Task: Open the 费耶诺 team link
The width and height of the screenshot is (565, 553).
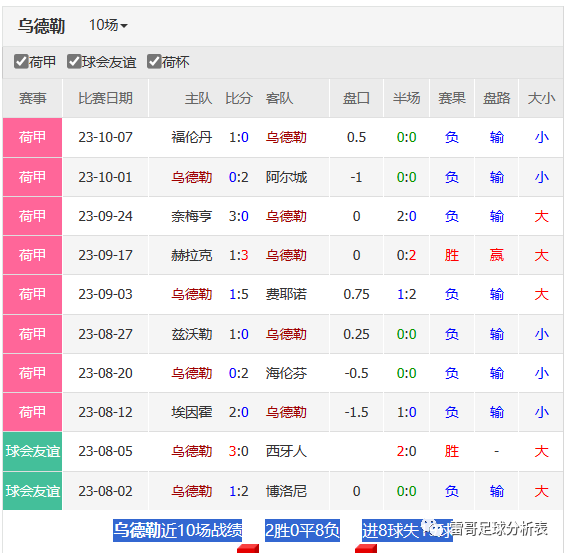Action: click(x=286, y=294)
